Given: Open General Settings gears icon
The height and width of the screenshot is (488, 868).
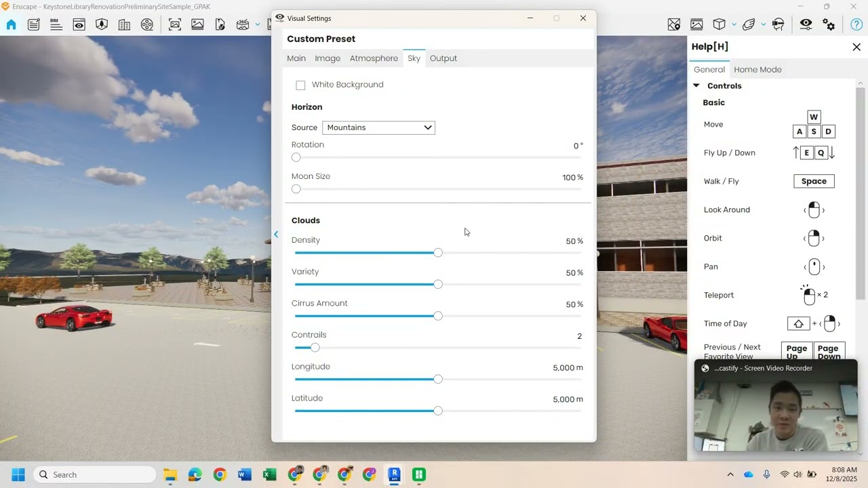Looking at the screenshot, I should [x=829, y=24].
